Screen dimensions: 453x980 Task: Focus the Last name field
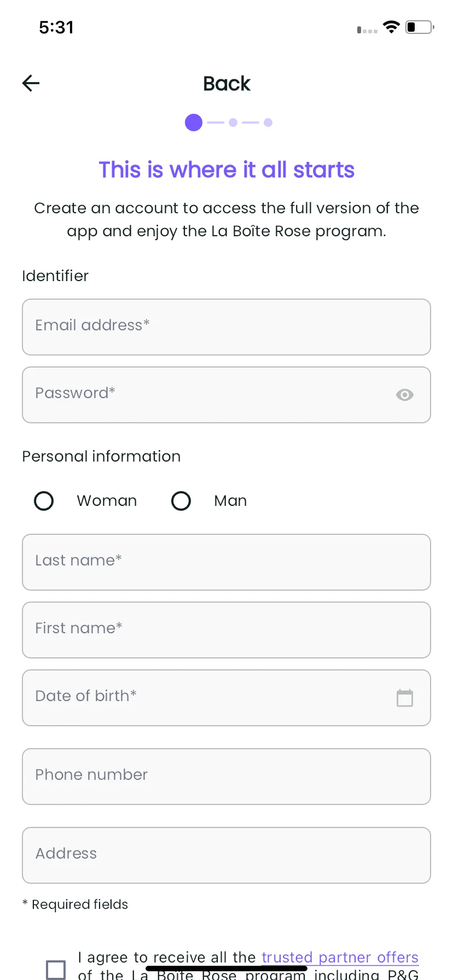click(226, 562)
